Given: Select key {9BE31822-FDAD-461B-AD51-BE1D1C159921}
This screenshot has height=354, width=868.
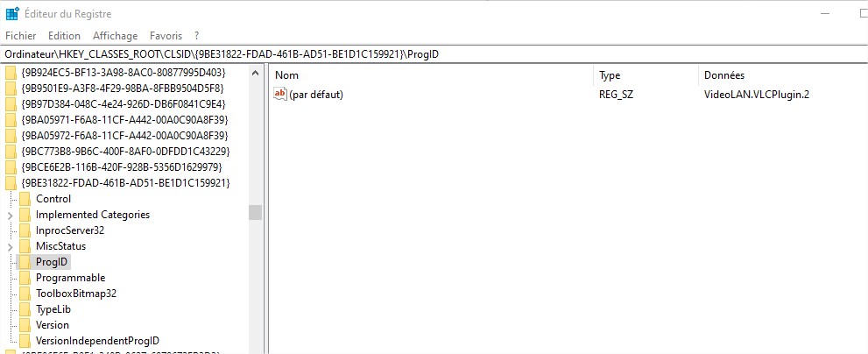Looking at the screenshot, I should (125, 183).
